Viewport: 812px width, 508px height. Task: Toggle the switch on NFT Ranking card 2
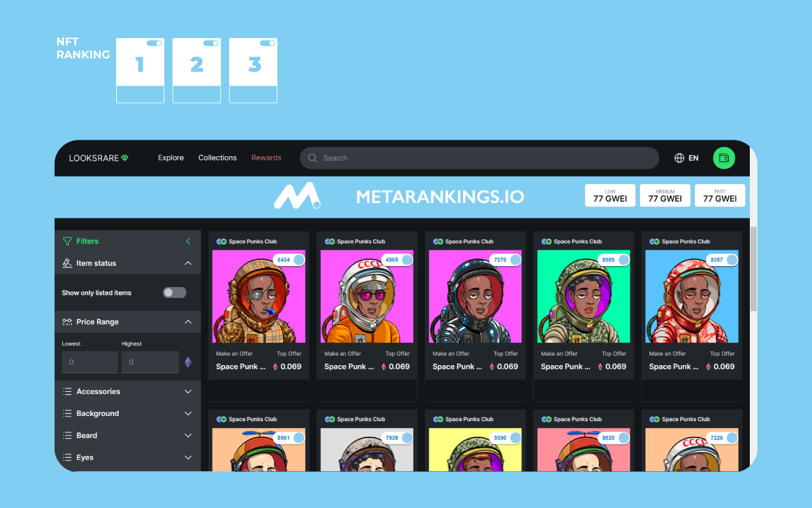[211, 43]
